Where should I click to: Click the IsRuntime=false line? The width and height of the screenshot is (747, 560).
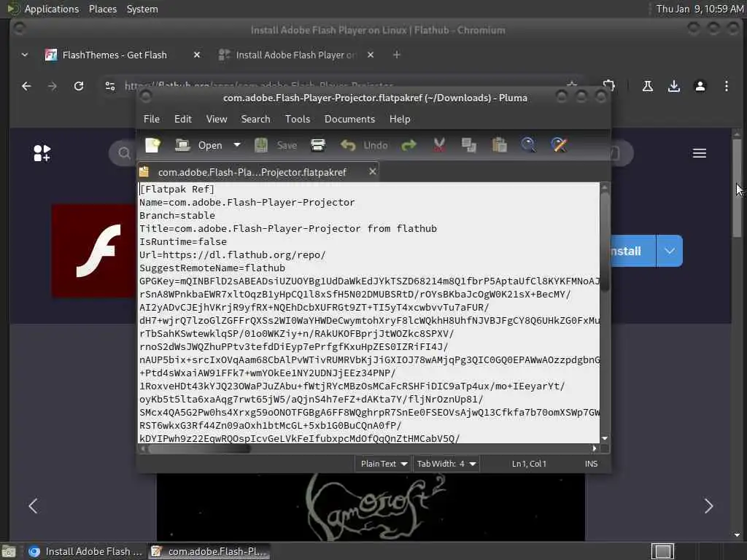183,241
